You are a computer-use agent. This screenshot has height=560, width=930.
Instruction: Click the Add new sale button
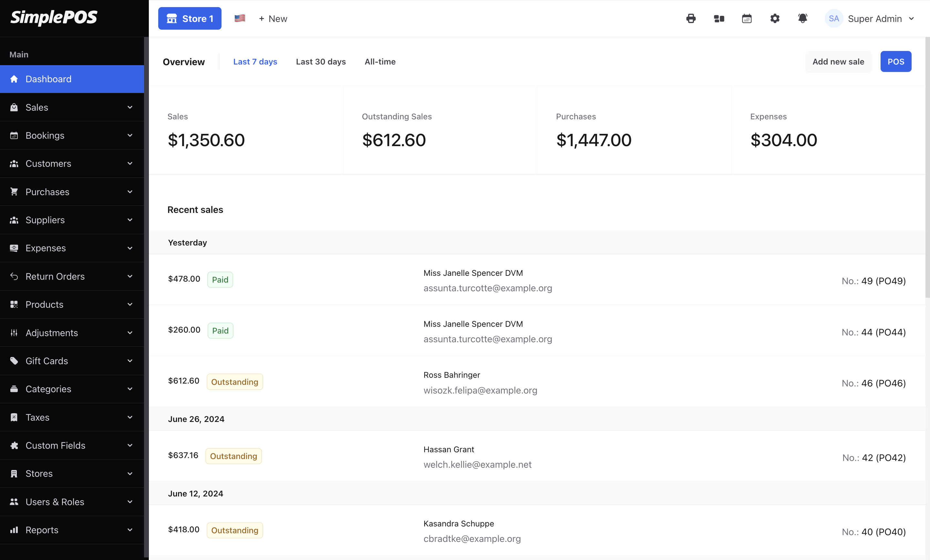pos(838,62)
